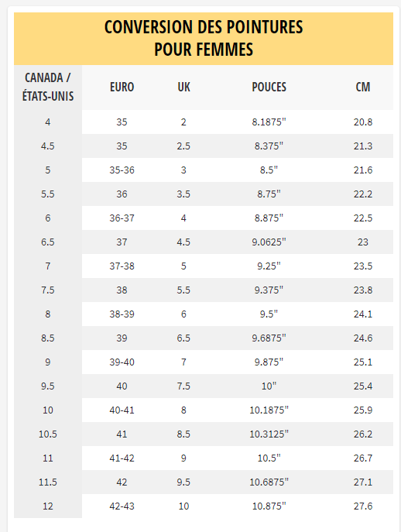Image resolution: width=401 pixels, height=532 pixels.
Task: Select the 10.3125" inches cell
Action: [x=269, y=434]
